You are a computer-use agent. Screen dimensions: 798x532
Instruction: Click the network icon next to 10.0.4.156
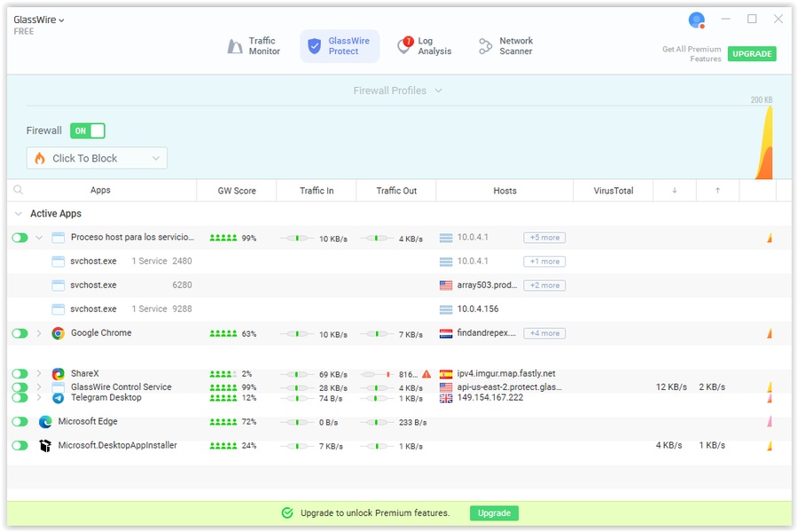click(446, 309)
